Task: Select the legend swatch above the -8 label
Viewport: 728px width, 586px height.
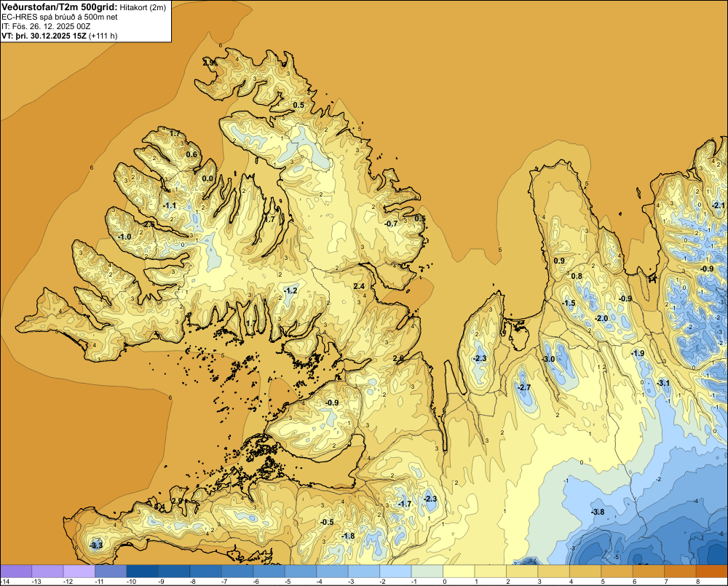Action: click(206, 571)
